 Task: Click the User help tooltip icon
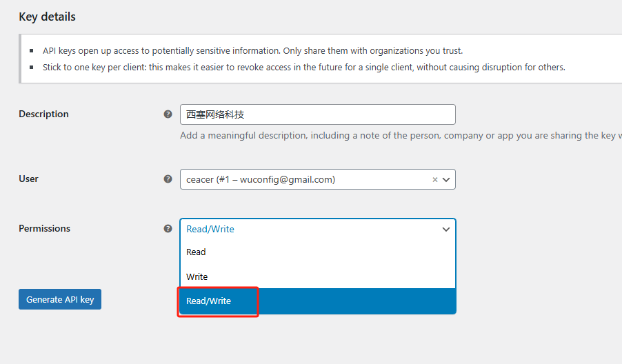[x=168, y=179]
